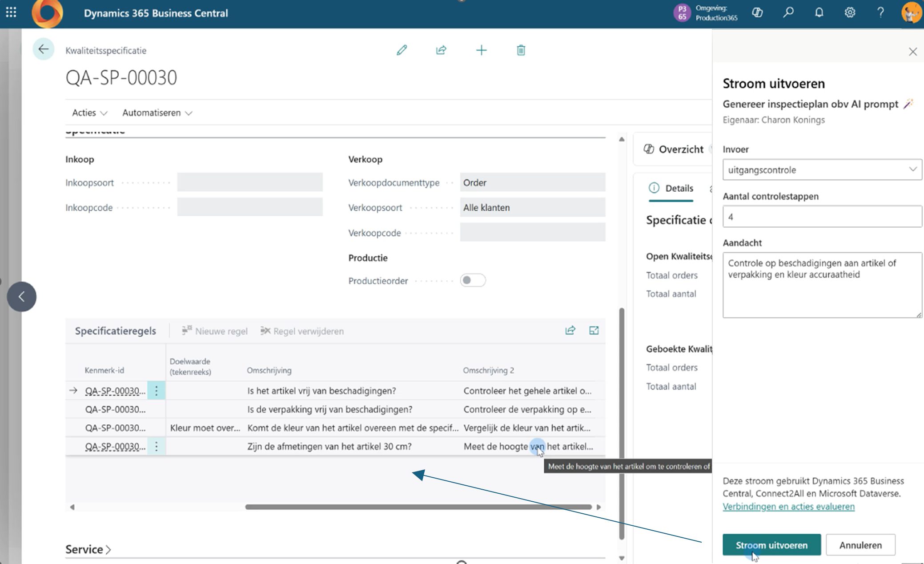The height and width of the screenshot is (564, 924).
Task: Close the Stroom uitvoeren panel
Action: pos(913,52)
